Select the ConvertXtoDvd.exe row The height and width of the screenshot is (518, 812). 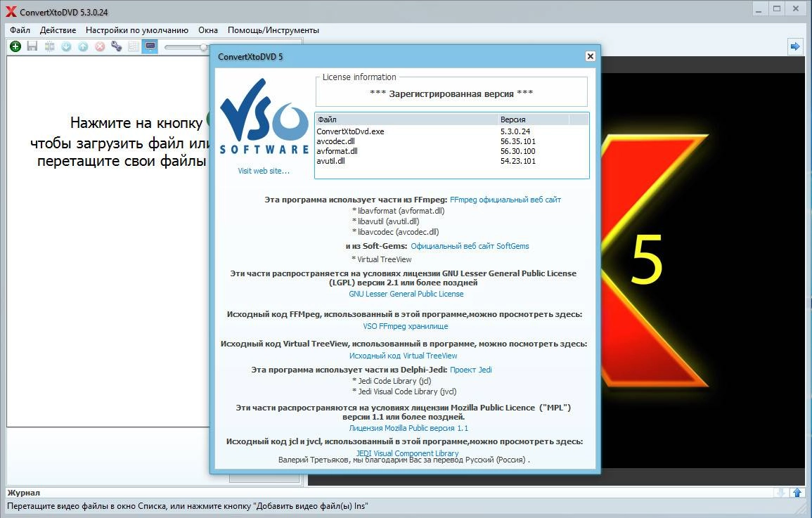click(x=451, y=131)
